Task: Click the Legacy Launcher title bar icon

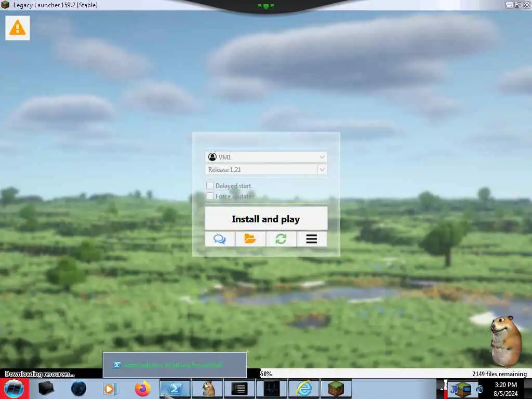Action: tap(5, 5)
